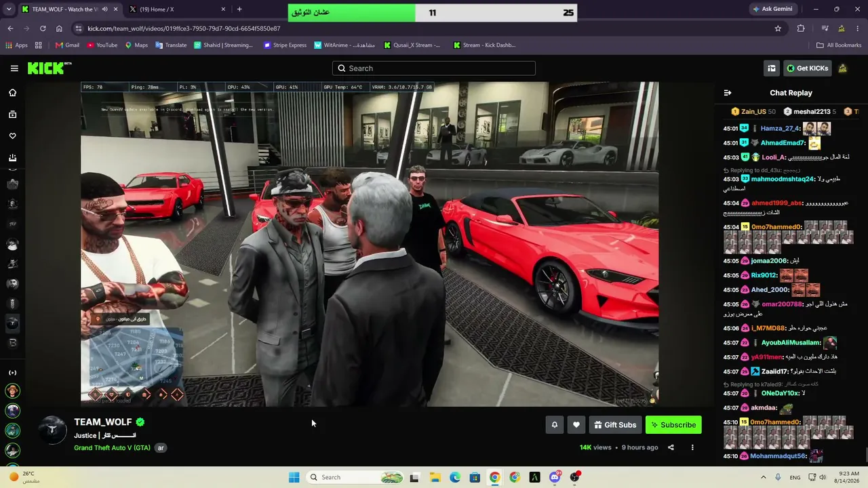Click username jomaa2006 in chat
Viewport: 868px width, 488px height.
click(769, 261)
